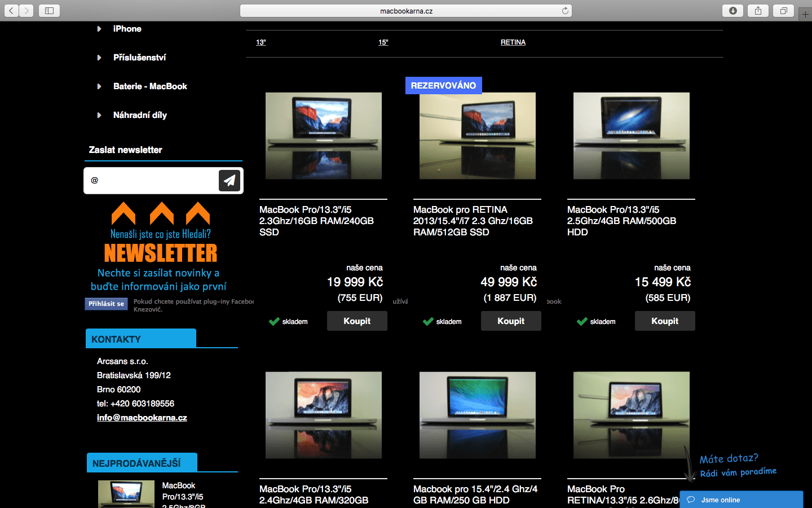Screen dimensions: 812x508
Task: Add a new tab with plus button
Action: click(x=805, y=14)
